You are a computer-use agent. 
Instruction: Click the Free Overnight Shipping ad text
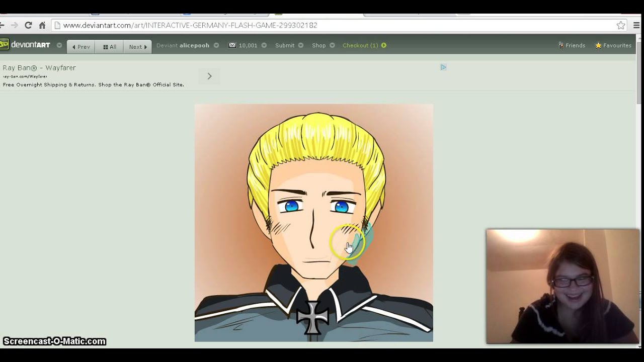point(94,84)
